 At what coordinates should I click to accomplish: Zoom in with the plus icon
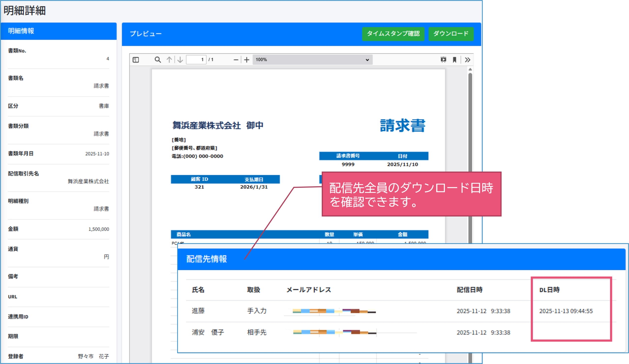pos(247,60)
